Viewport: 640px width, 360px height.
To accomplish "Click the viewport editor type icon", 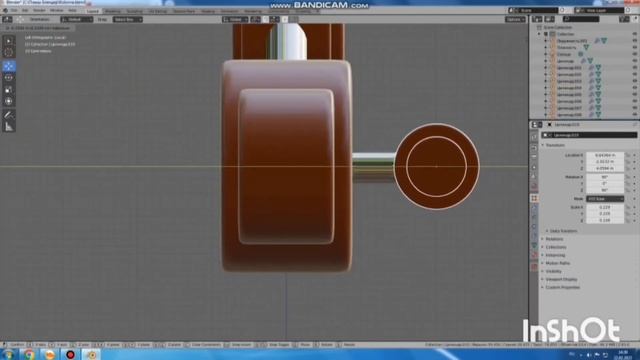I will 7,19.
